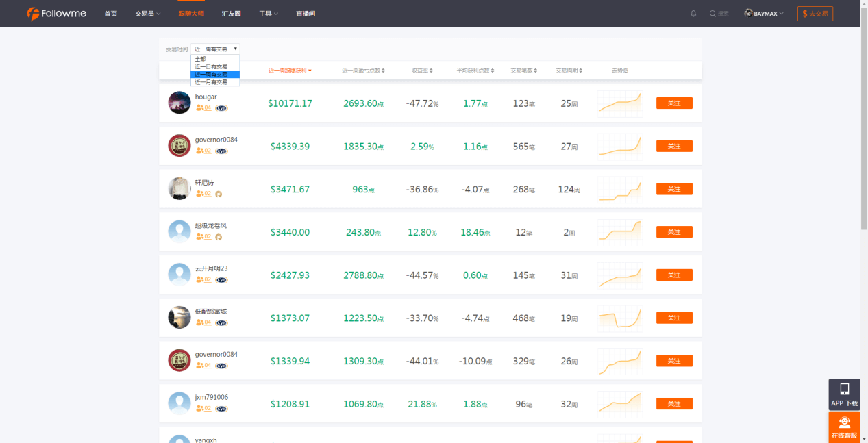This screenshot has height=443, width=868.
Task: Click the BAYMAX user avatar
Action: (748, 13)
